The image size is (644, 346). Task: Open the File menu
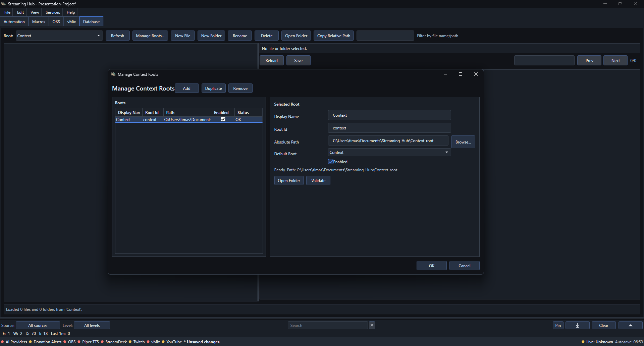(x=7, y=12)
